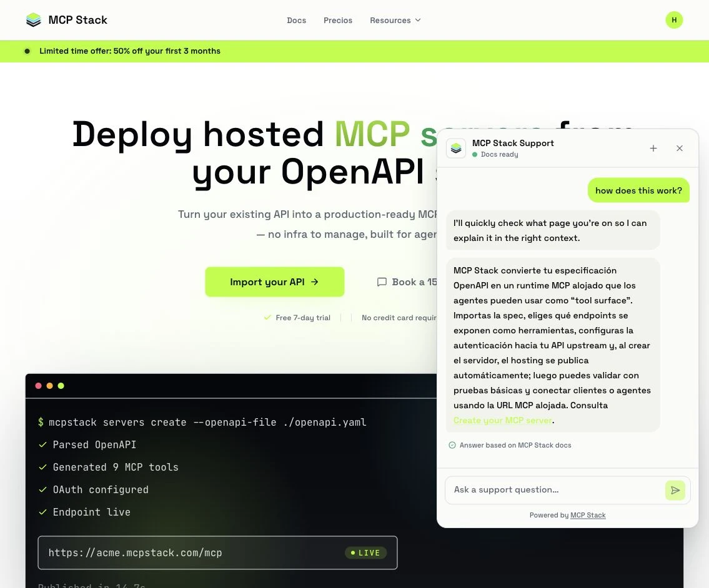Viewport: 709px width, 588px height.
Task: Close the MCP Stack Support chat panel
Action: pyautogui.click(x=679, y=148)
